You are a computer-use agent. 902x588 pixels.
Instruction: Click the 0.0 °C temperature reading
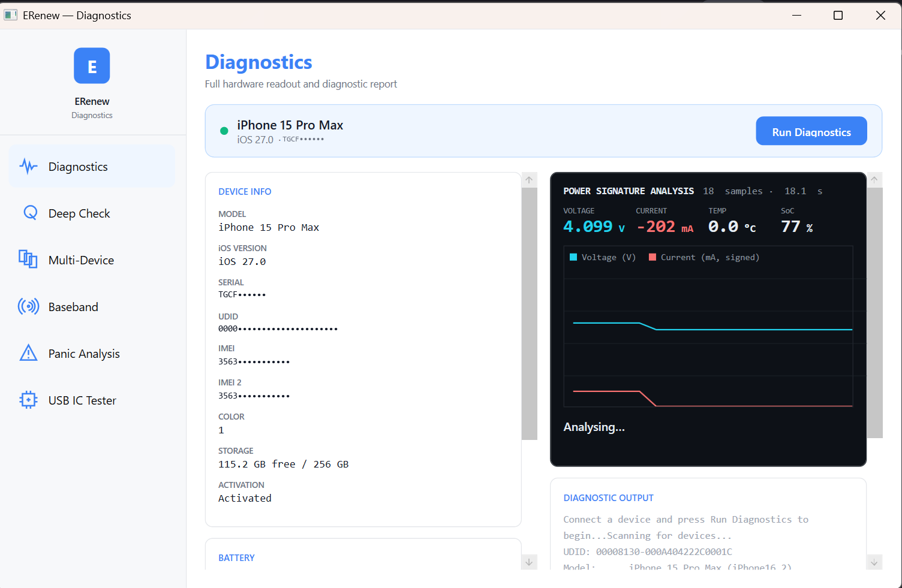[732, 227]
